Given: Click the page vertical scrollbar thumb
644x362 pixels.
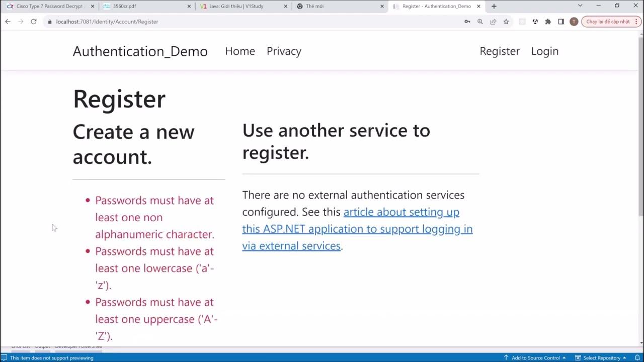Looking at the screenshot, I should 640,127.
